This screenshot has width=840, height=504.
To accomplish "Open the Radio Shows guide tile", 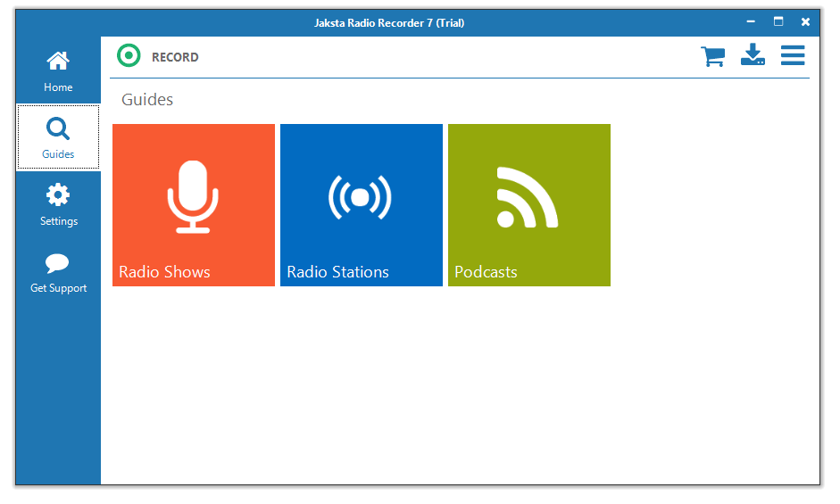I will coord(194,205).
